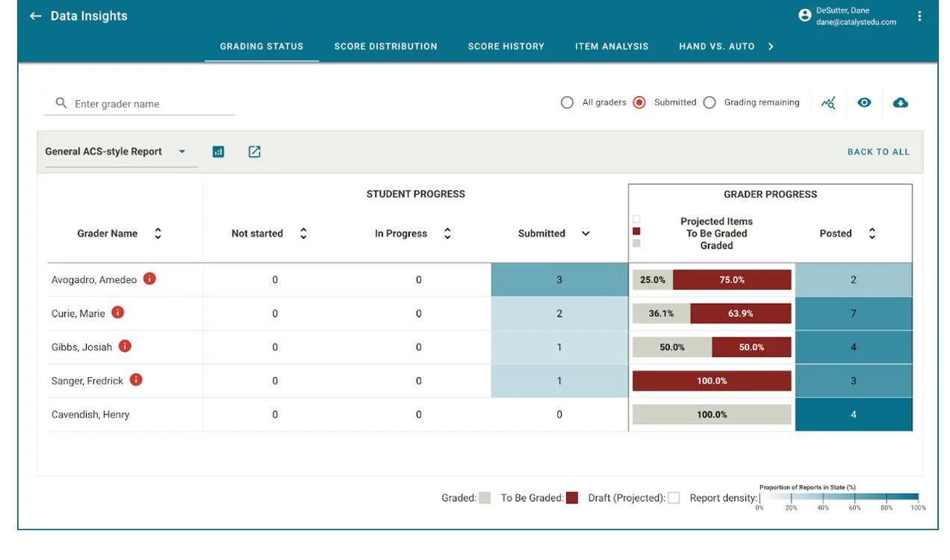Open report in new window via external-link icon
This screenshot has height=560, width=950.
tap(254, 151)
